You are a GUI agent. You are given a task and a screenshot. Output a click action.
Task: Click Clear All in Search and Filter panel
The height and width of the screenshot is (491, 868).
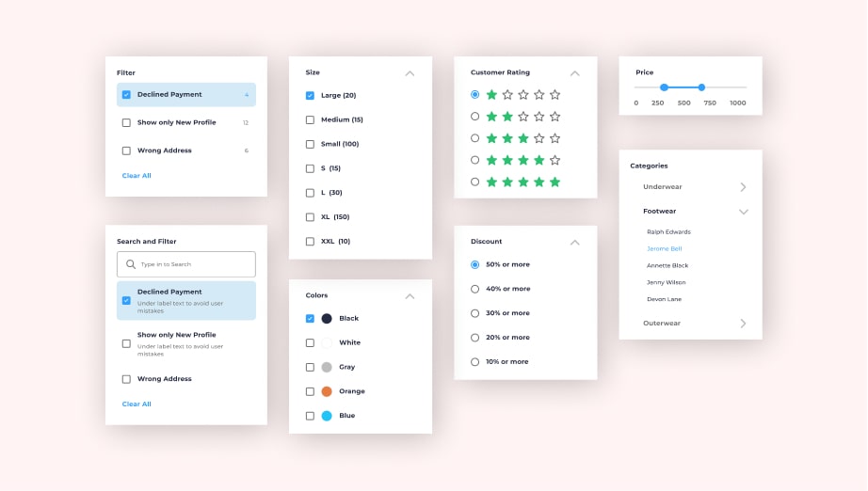pos(137,404)
